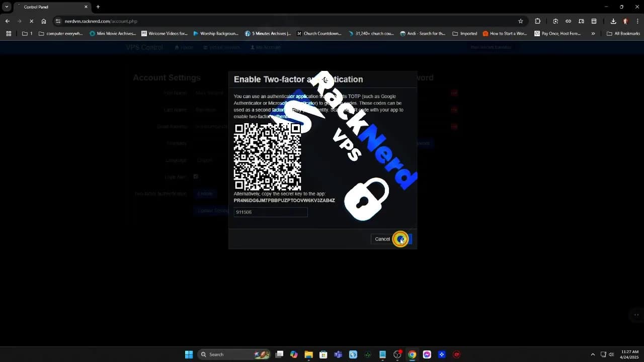This screenshot has height=362, width=644.
Task: Open a new browser tab
Action: (98, 7)
